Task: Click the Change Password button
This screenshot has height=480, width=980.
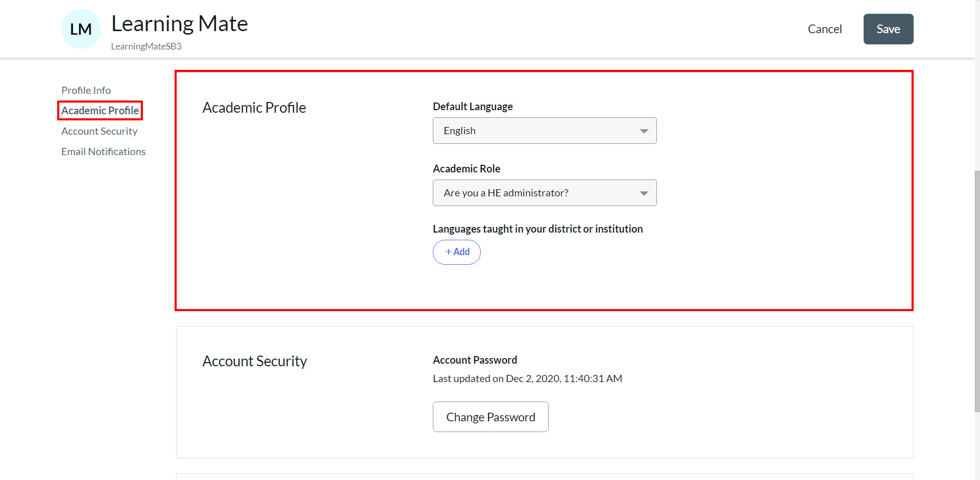Action: 491,417
